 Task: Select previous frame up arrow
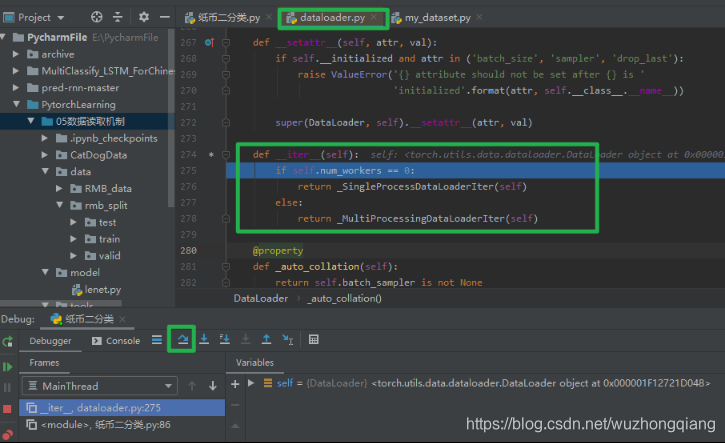coord(192,386)
